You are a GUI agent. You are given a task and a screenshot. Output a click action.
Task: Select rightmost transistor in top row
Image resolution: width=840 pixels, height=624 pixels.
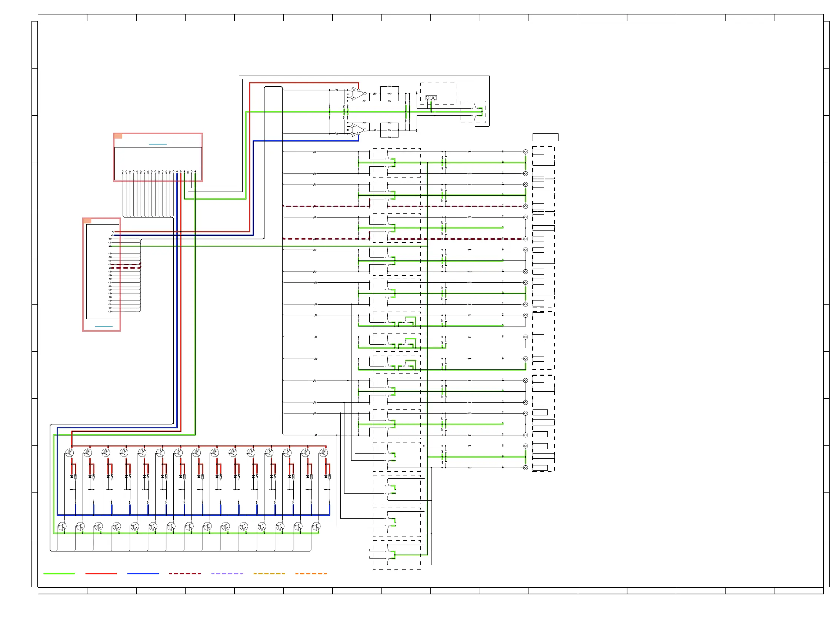coord(324,453)
